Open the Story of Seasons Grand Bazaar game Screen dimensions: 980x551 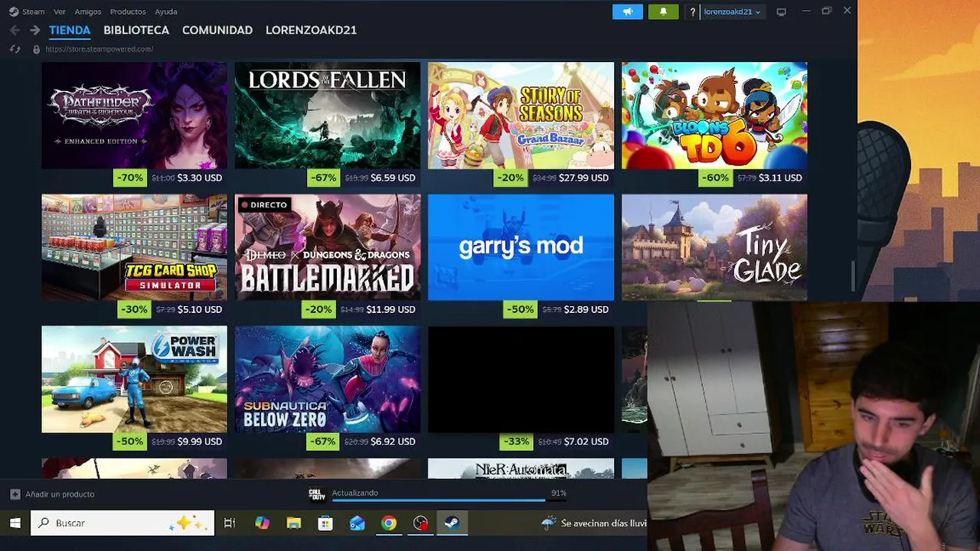tap(521, 116)
